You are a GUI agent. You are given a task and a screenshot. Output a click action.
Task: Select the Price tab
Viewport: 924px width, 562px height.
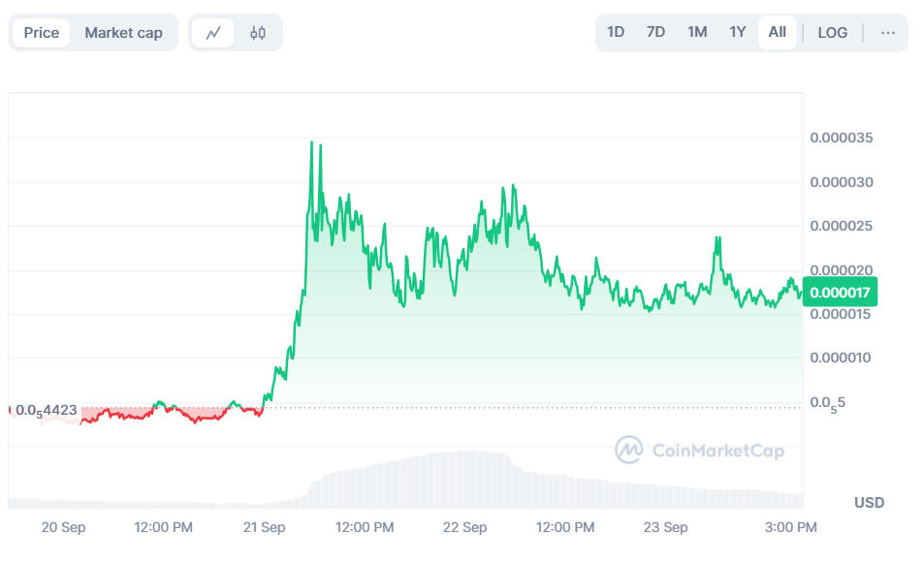coord(42,33)
